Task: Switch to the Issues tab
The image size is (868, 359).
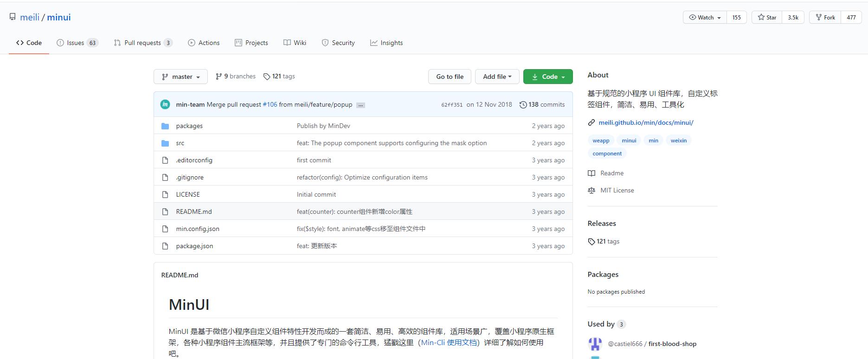Action: coord(77,43)
